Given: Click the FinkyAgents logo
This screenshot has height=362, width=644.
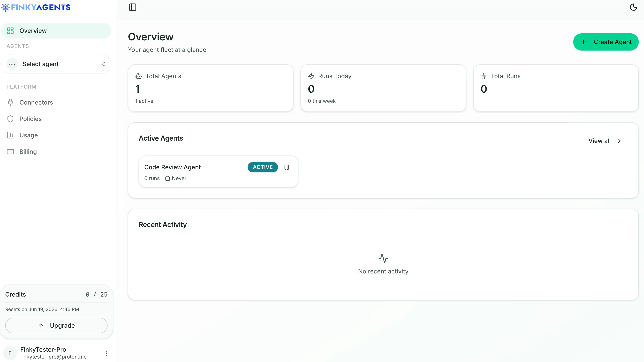Looking at the screenshot, I should 36,8.
